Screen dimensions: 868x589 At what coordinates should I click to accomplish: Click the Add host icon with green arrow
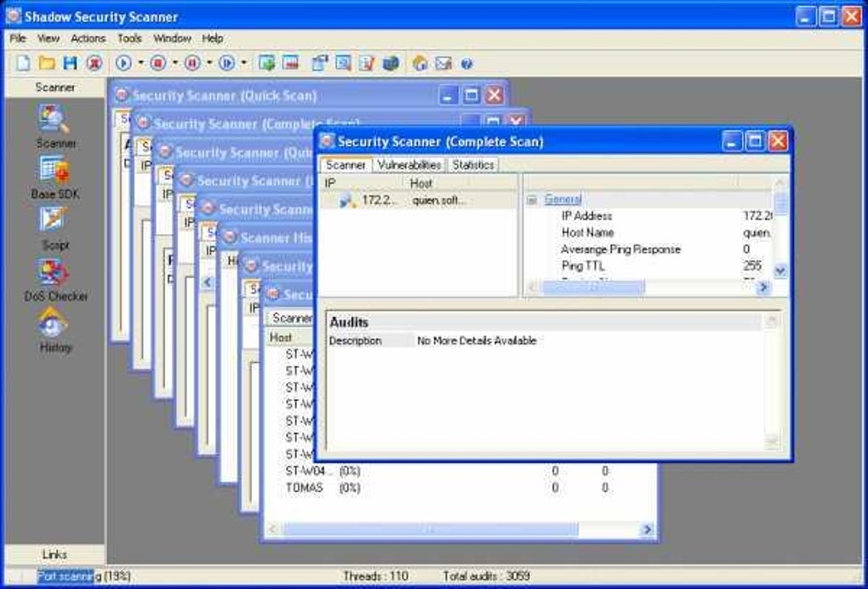pos(267,63)
